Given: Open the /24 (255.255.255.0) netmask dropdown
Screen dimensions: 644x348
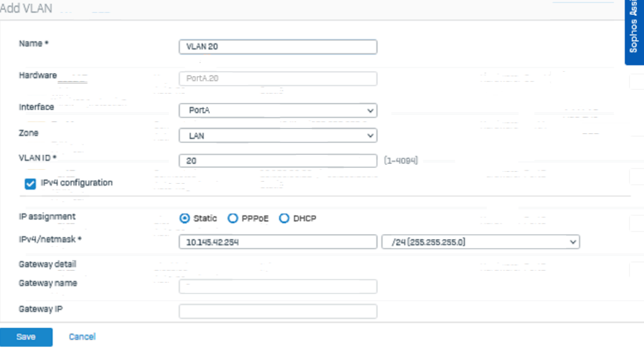Looking at the screenshot, I should pos(480,242).
